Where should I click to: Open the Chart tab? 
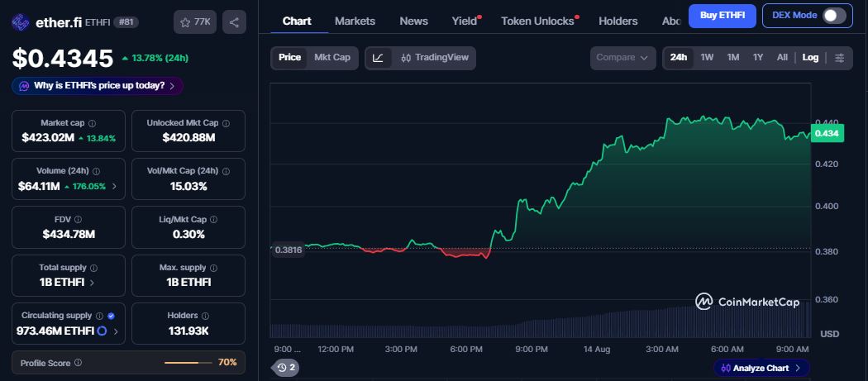pos(297,21)
